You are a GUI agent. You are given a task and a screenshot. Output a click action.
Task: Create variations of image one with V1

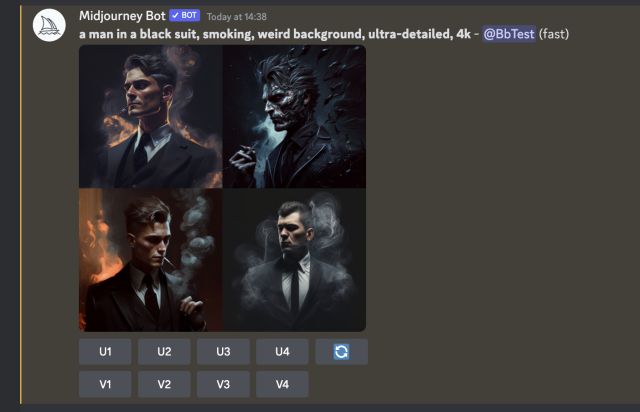click(105, 384)
